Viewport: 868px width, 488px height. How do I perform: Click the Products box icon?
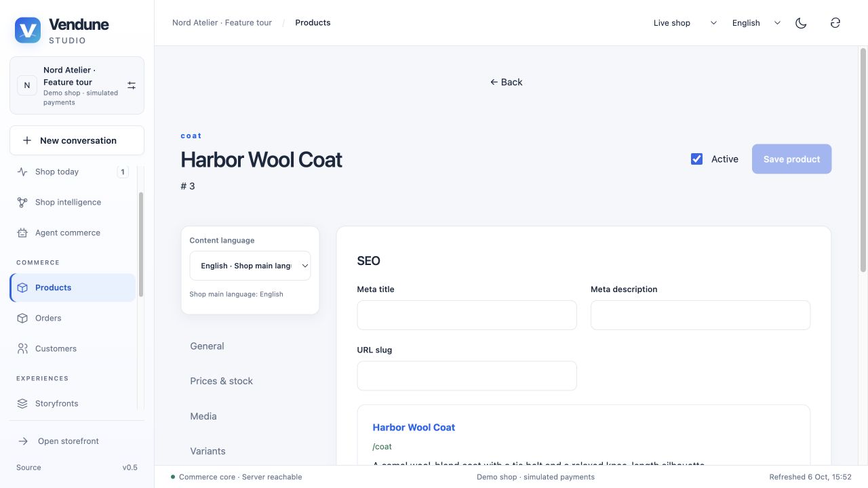[x=22, y=287]
